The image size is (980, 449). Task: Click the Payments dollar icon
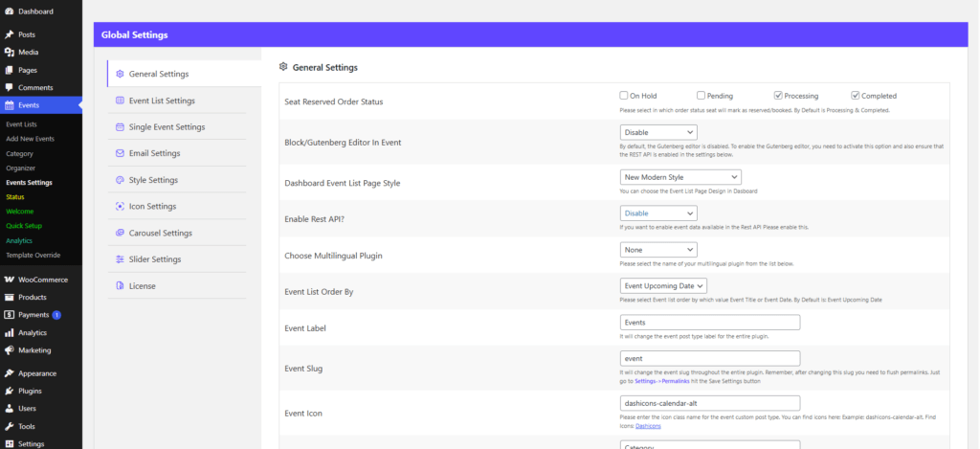click(x=9, y=315)
